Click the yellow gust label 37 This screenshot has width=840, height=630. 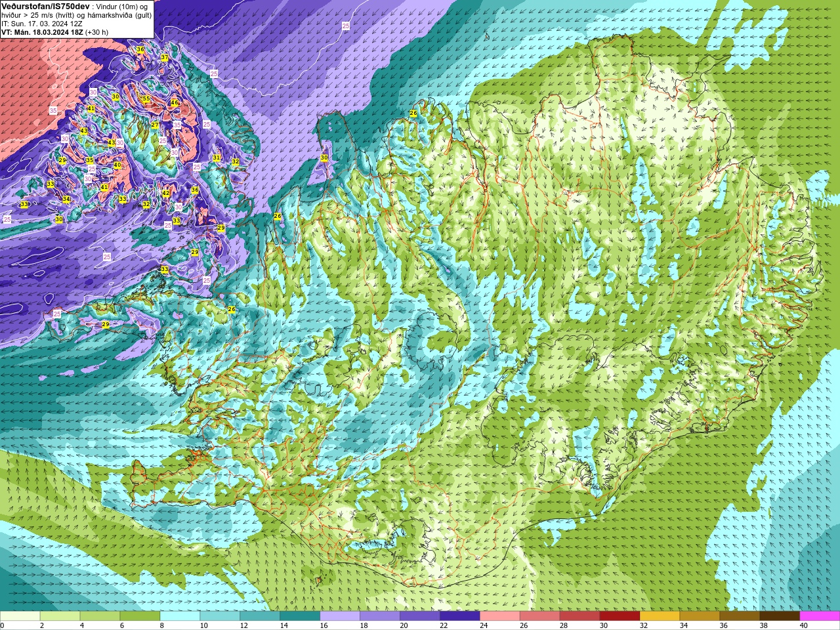point(165,58)
